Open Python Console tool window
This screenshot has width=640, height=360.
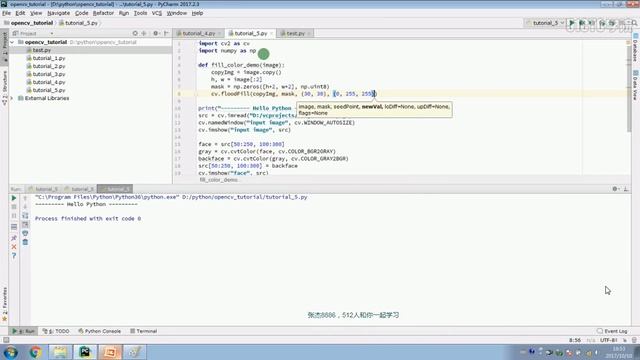[100, 331]
